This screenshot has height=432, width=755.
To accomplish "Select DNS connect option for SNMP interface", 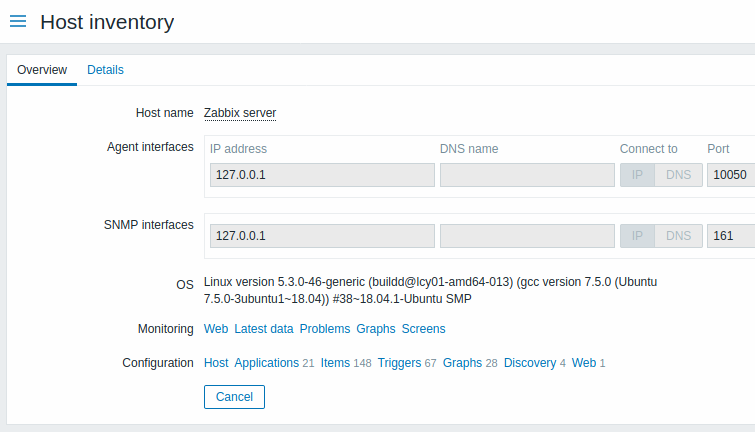I will 678,236.
